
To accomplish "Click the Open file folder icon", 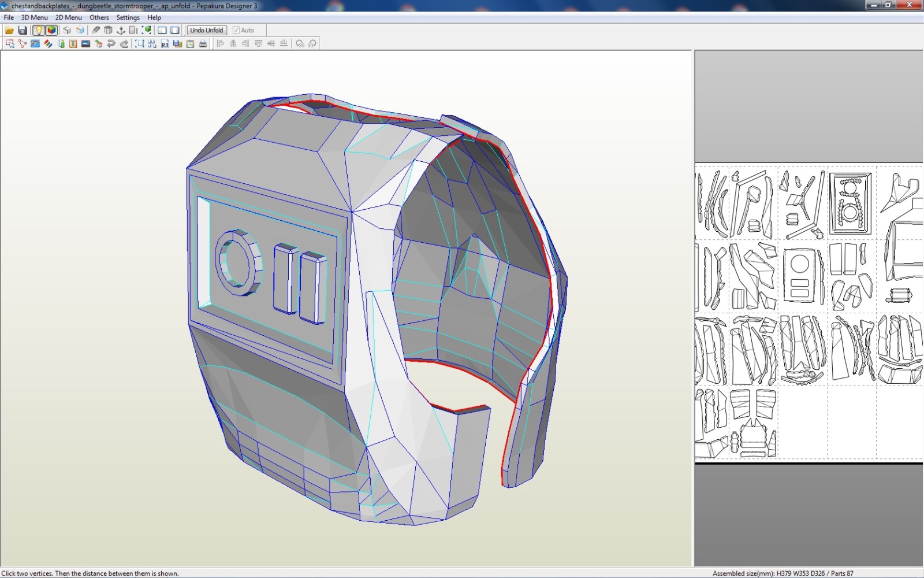I will pos(9,30).
